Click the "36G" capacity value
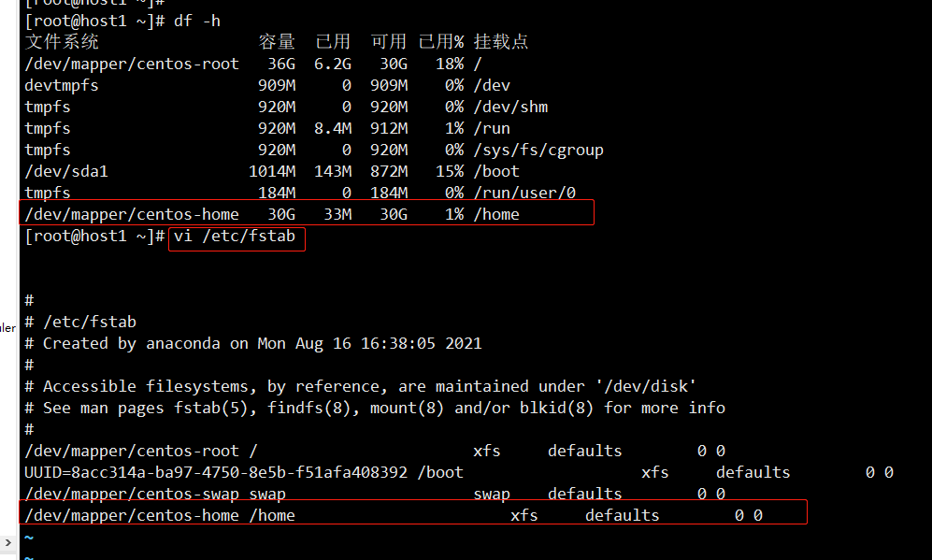This screenshot has height=560, width=932. pos(281,64)
